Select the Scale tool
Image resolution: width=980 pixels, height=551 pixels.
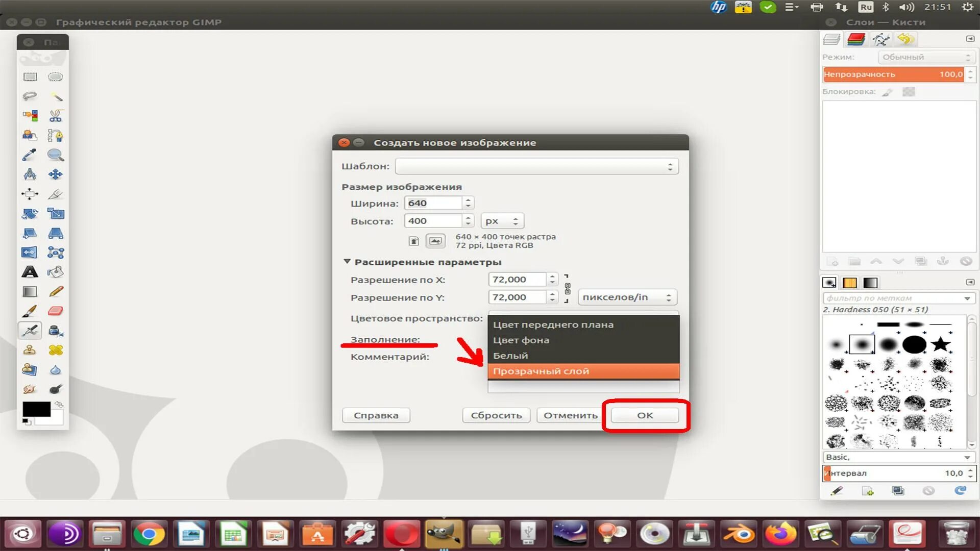click(x=55, y=213)
